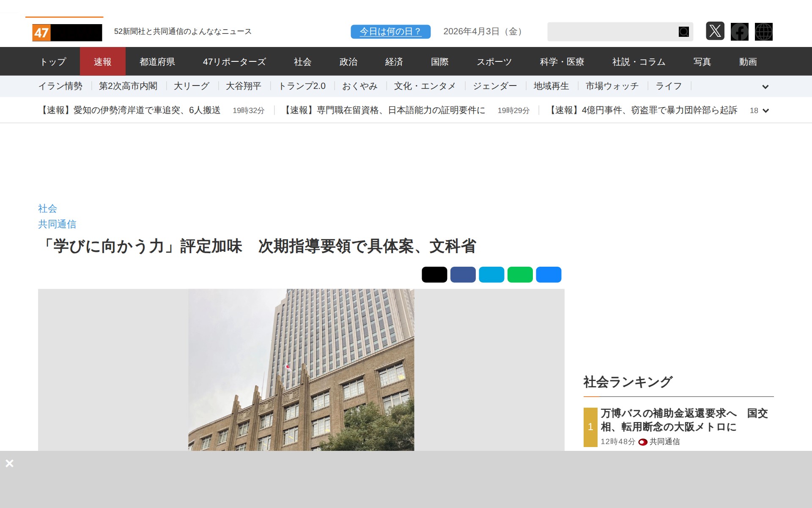Click the globe language icon
812x508 pixels.
[x=763, y=32]
